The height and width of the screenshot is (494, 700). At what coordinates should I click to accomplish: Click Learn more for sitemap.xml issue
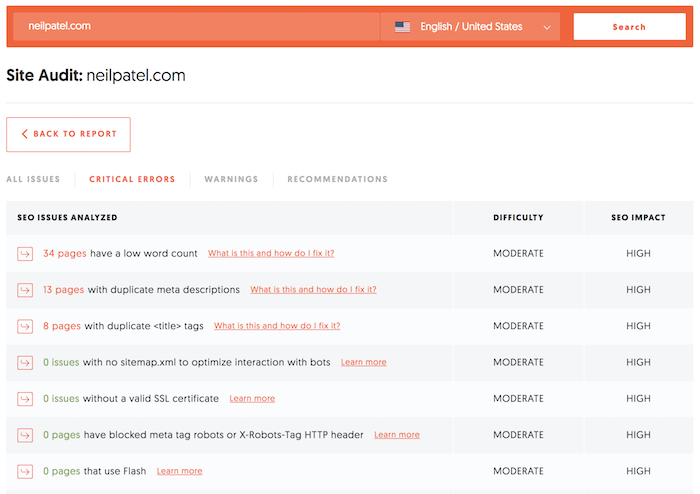364,362
